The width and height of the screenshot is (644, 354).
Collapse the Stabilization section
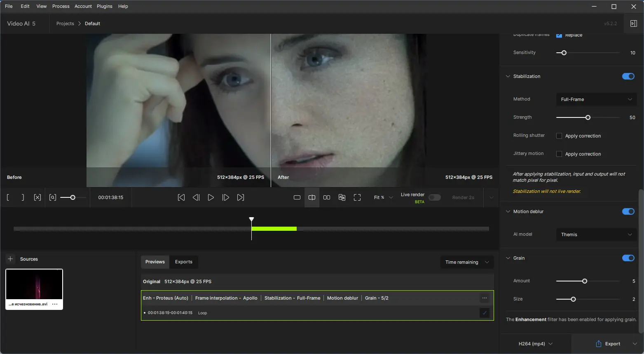point(508,76)
